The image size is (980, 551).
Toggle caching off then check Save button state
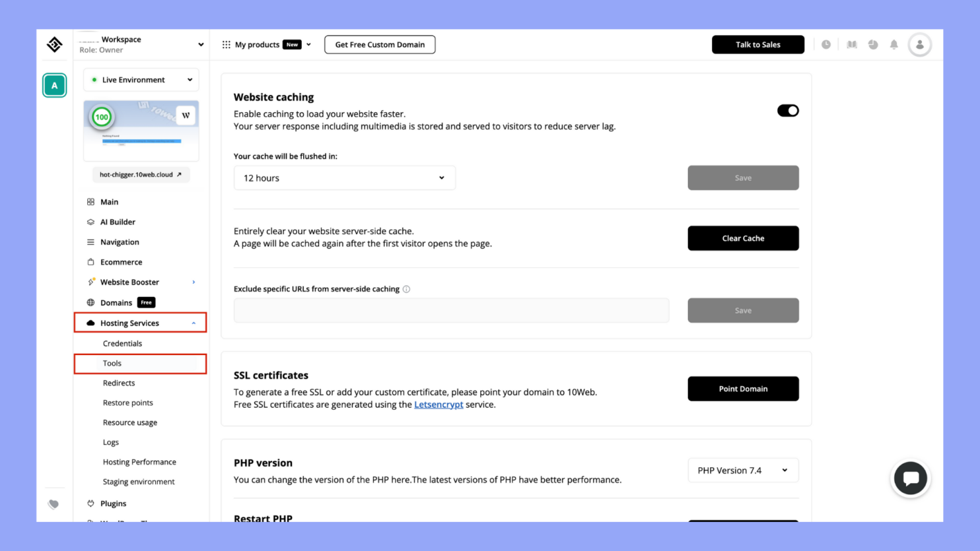click(x=788, y=110)
